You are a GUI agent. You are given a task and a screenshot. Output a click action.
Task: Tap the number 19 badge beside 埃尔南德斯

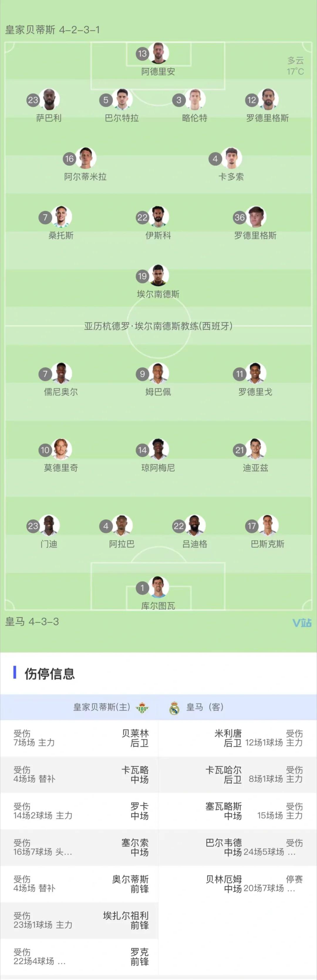[x=142, y=276]
